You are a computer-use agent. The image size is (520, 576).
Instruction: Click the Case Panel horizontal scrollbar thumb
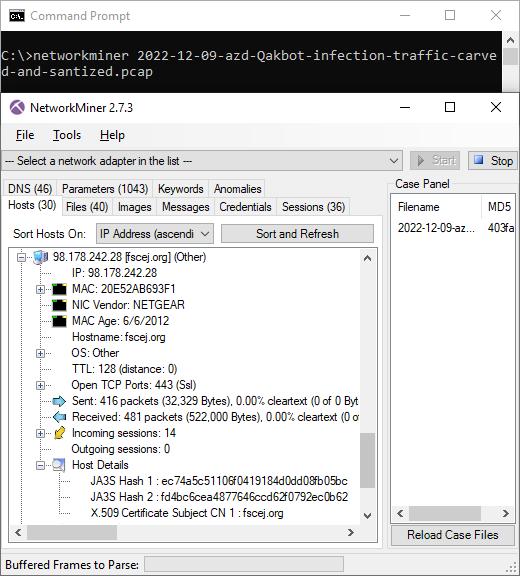pyautogui.click(x=445, y=513)
